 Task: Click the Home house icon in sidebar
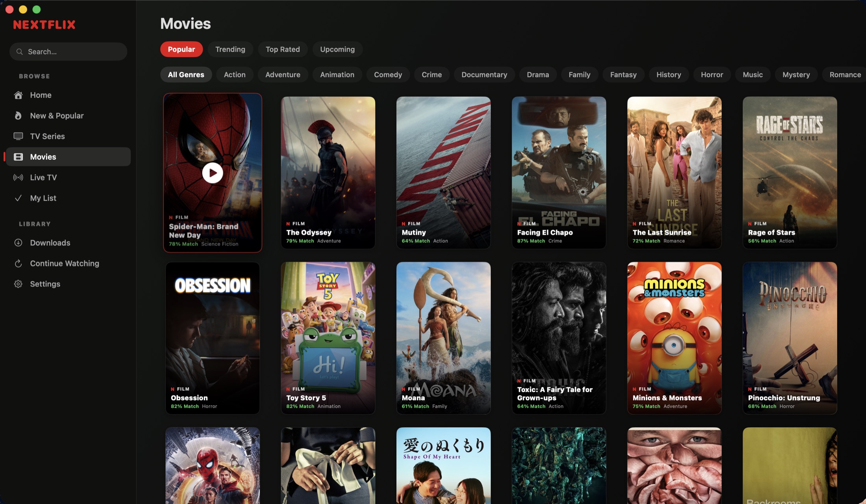click(18, 95)
